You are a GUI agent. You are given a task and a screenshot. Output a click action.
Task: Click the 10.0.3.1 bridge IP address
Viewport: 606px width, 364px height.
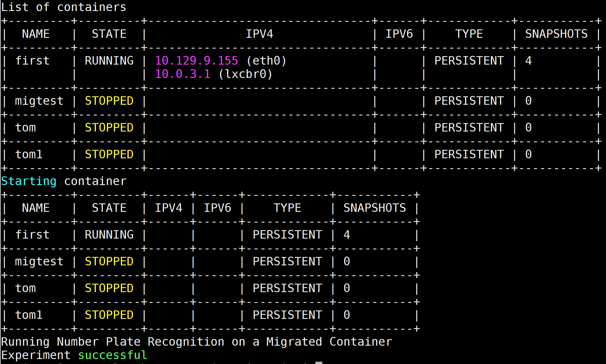[183, 74]
